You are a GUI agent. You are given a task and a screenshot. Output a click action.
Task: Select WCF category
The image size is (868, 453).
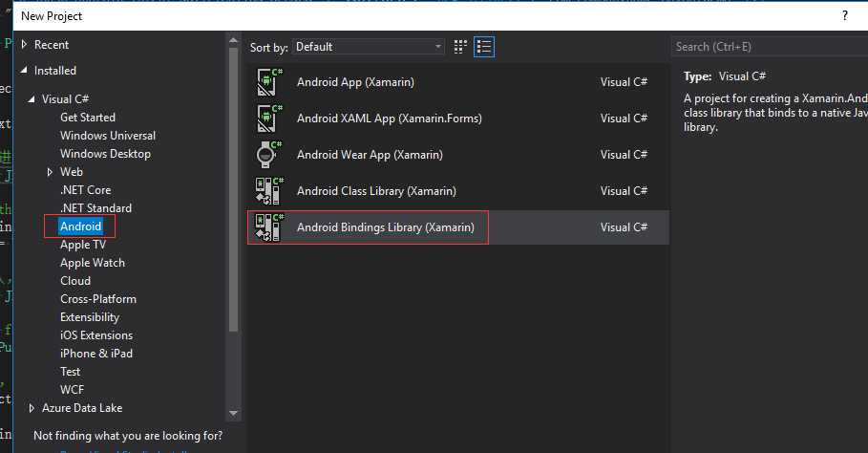click(x=72, y=390)
